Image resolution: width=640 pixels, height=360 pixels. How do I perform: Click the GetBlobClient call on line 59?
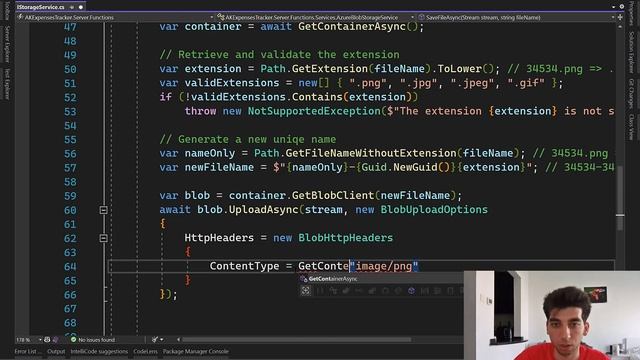tap(333, 196)
